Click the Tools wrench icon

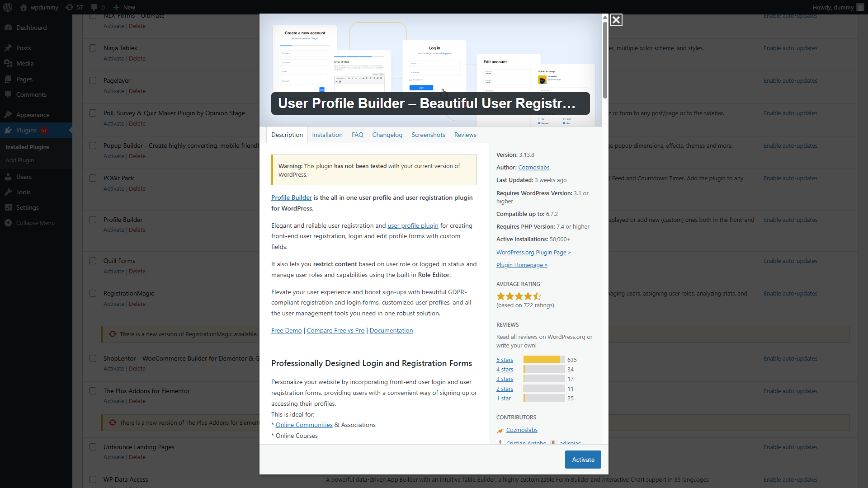click(x=8, y=192)
